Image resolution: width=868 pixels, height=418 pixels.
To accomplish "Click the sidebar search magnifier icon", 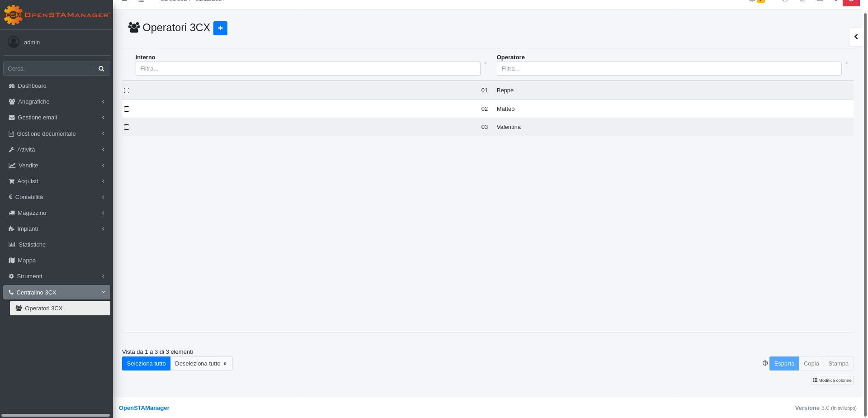I will coord(101,69).
